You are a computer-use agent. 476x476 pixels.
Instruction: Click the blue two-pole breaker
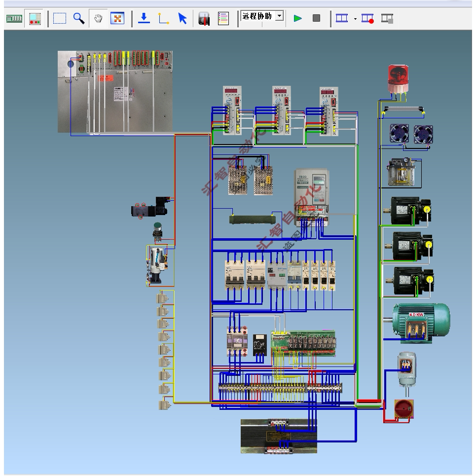[x=294, y=275]
